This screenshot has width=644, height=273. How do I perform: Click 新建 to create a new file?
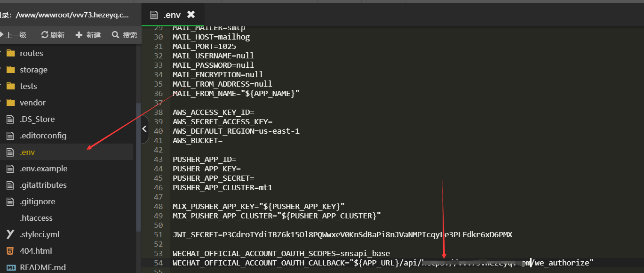pos(88,35)
